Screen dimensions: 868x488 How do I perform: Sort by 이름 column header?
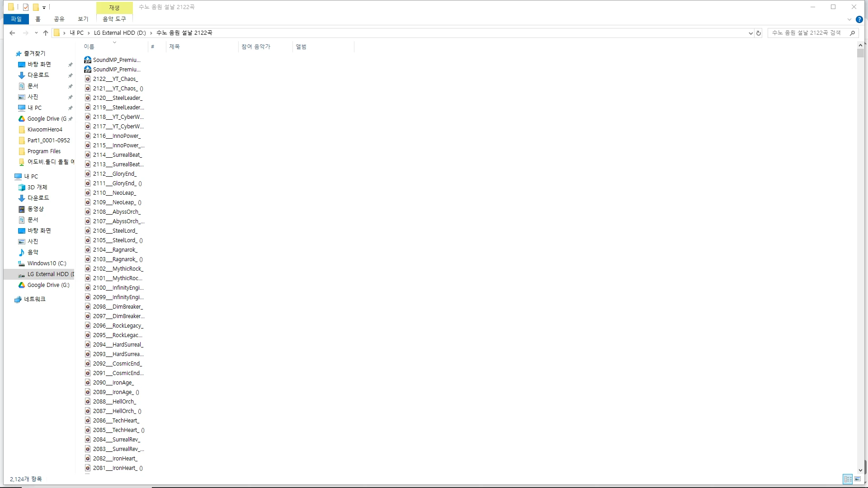click(89, 47)
